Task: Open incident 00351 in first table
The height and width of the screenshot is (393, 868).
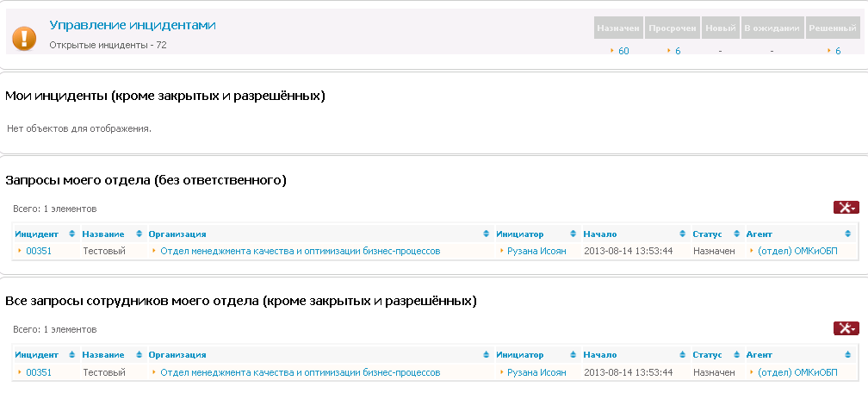Action: [x=39, y=251]
